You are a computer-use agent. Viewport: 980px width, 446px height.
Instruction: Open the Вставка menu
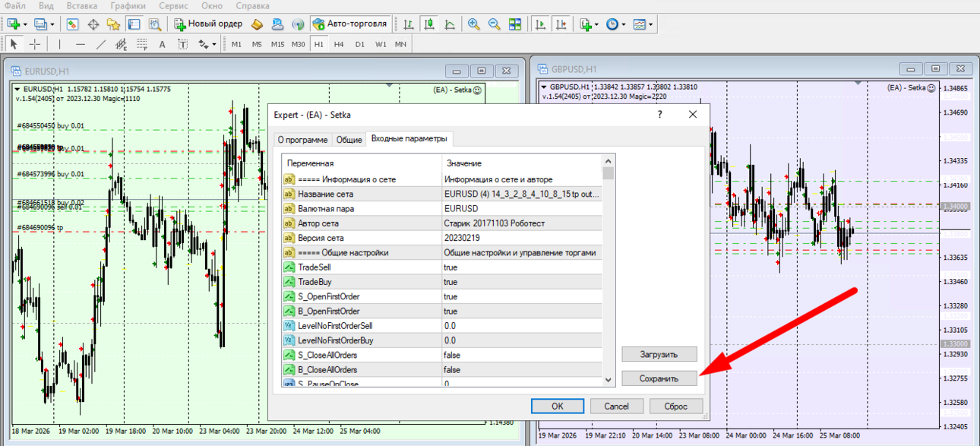coord(82,6)
